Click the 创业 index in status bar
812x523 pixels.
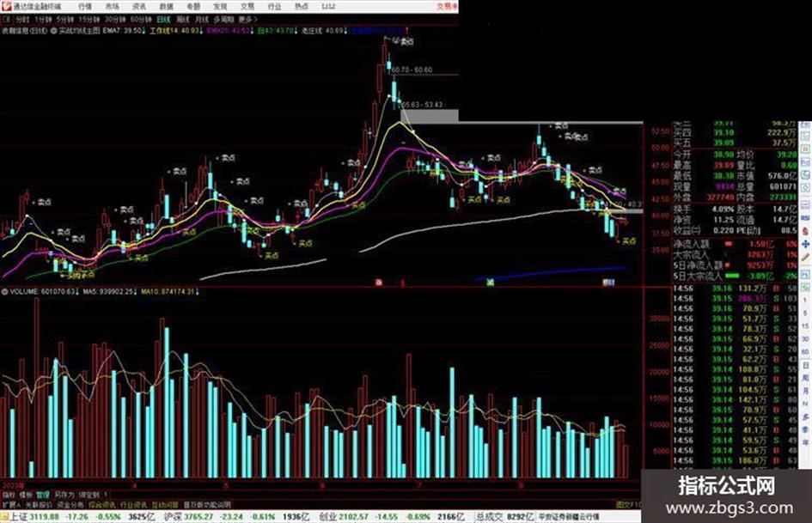pos(327,517)
